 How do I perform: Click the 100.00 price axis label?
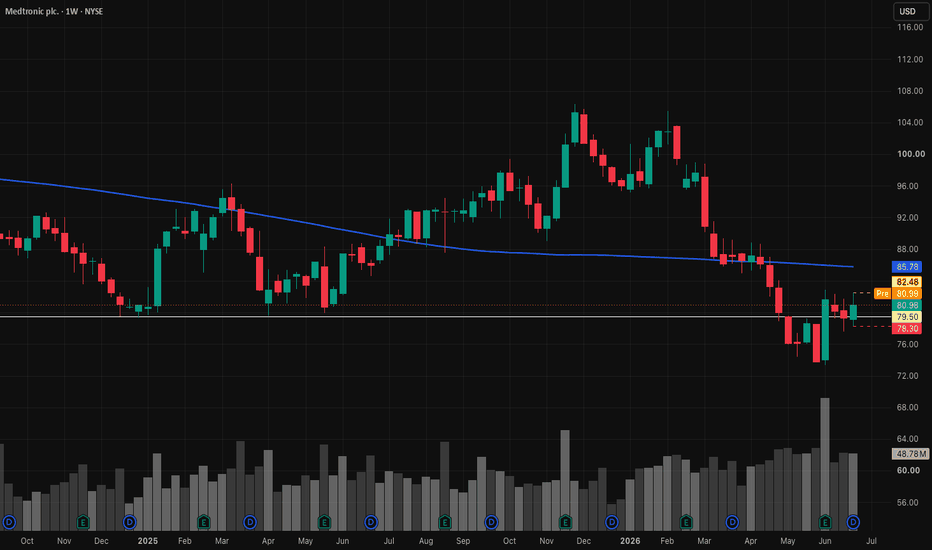(x=911, y=154)
